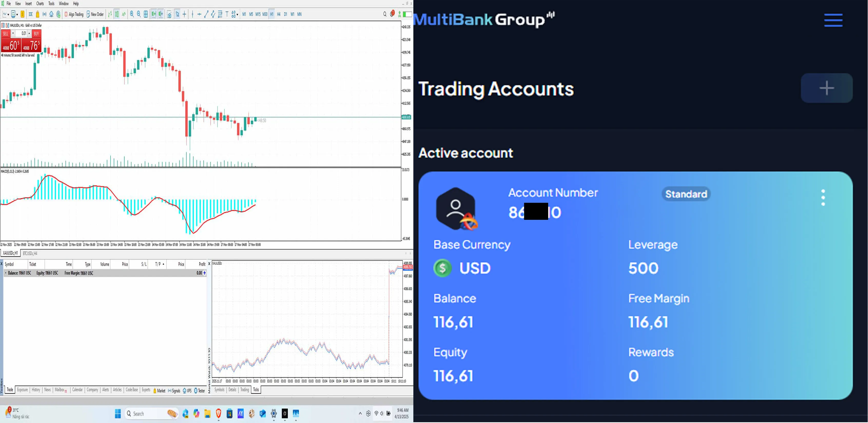Expand the new chart dropdown arrow
Image resolution: width=868 pixels, height=423 pixels.
[8, 14]
